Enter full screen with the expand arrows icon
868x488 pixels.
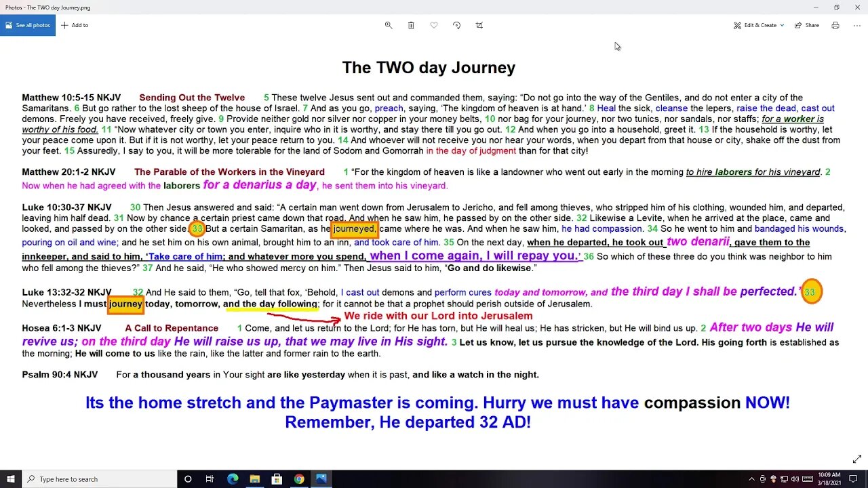pyautogui.click(x=857, y=459)
